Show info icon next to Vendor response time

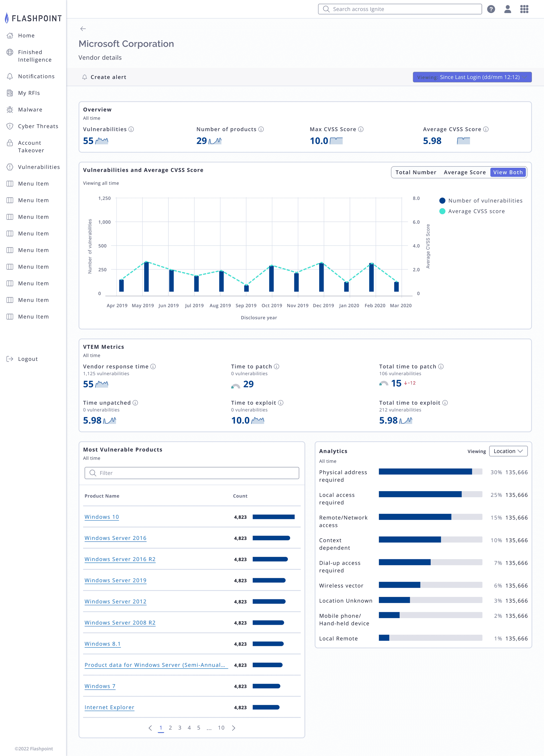(153, 367)
